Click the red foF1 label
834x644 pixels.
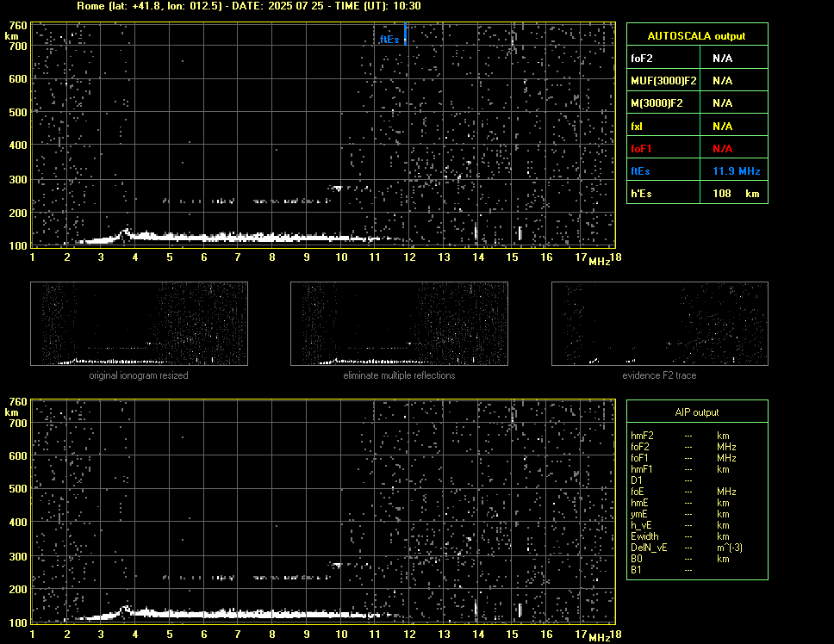[x=641, y=149]
